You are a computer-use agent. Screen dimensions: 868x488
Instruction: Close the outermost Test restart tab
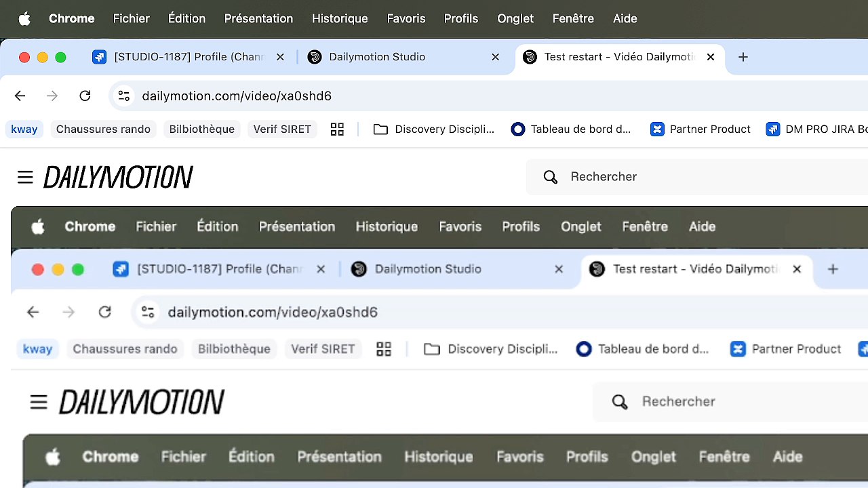tap(711, 57)
